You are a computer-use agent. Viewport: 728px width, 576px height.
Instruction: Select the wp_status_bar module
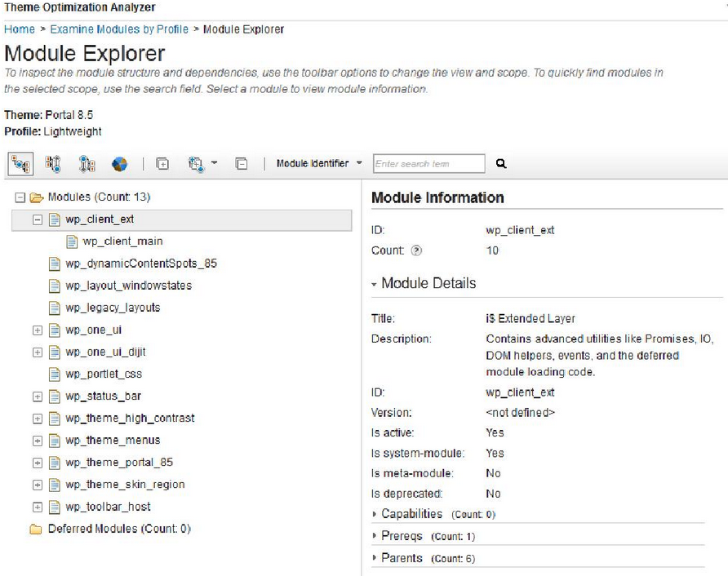[103, 397]
